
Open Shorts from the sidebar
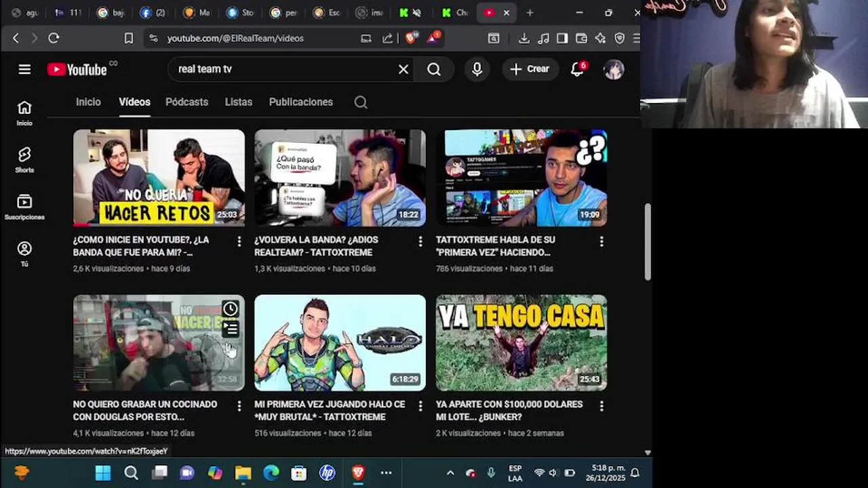tap(24, 160)
